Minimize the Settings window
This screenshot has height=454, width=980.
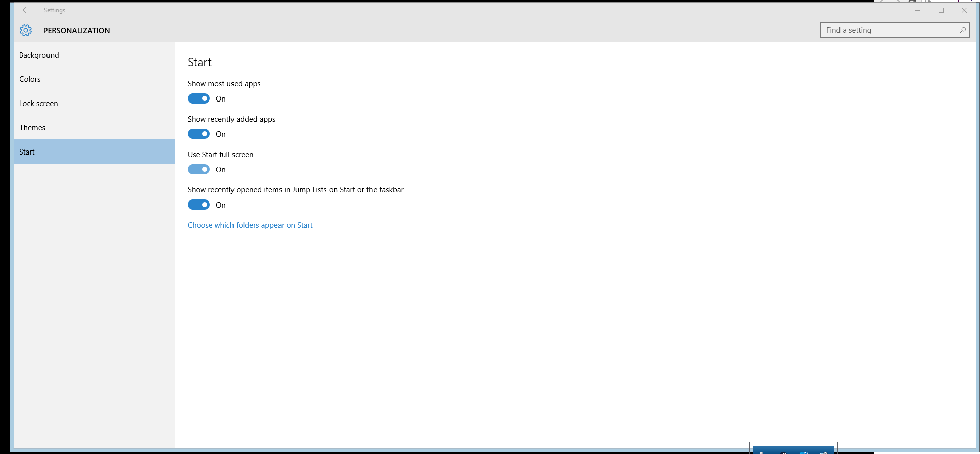coord(918,10)
